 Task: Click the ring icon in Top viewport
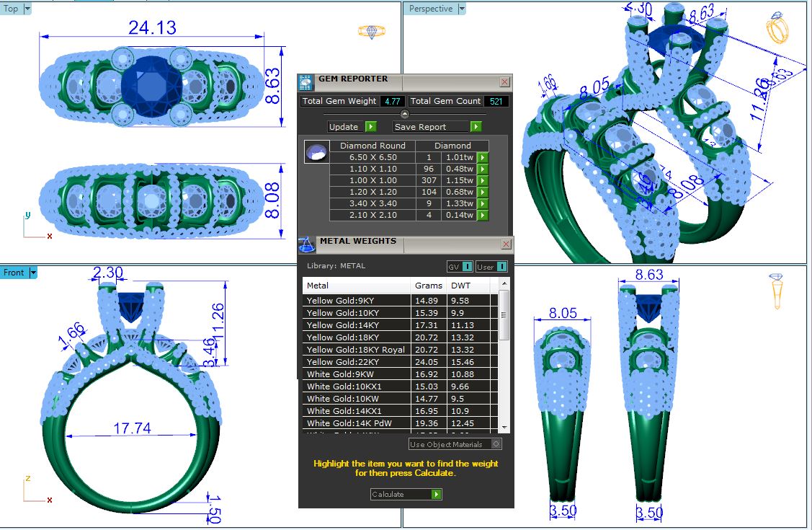coord(372,31)
